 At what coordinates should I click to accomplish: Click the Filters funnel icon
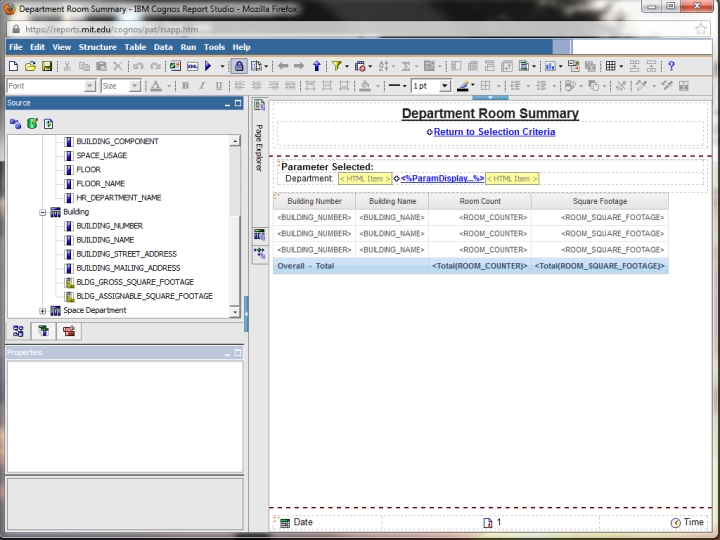tap(338, 66)
